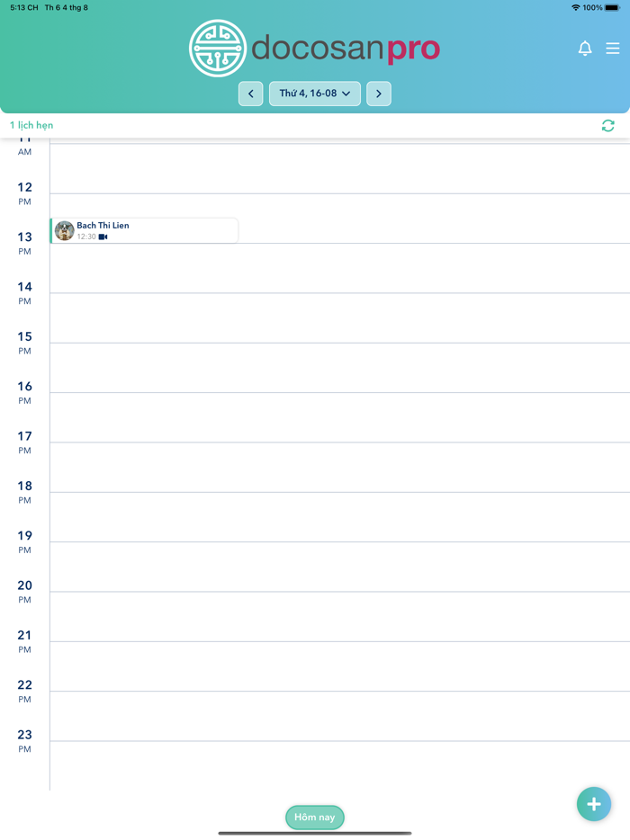
Task: Refresh the appointment list
Action: click(608, 126)
